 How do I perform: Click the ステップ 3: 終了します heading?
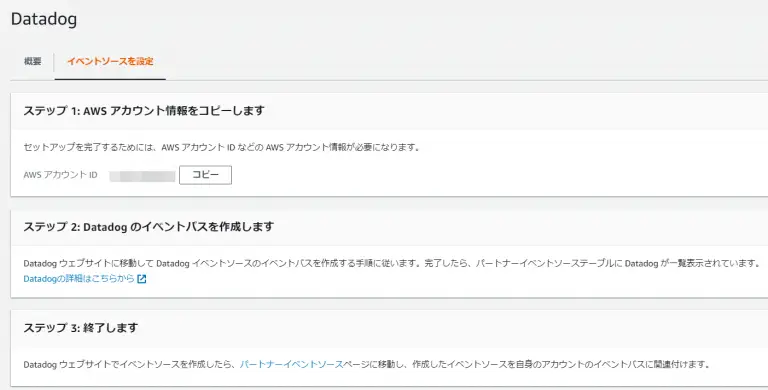81,328
